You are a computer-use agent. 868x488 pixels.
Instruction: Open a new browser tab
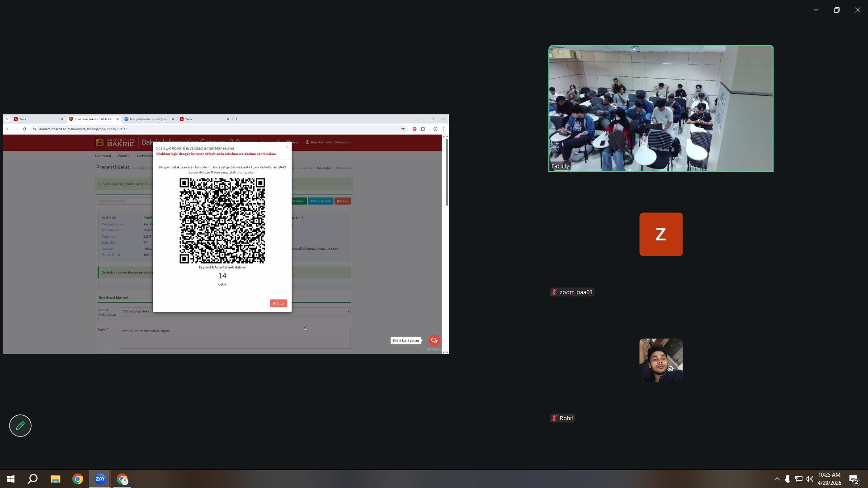(x=236, y=119)
